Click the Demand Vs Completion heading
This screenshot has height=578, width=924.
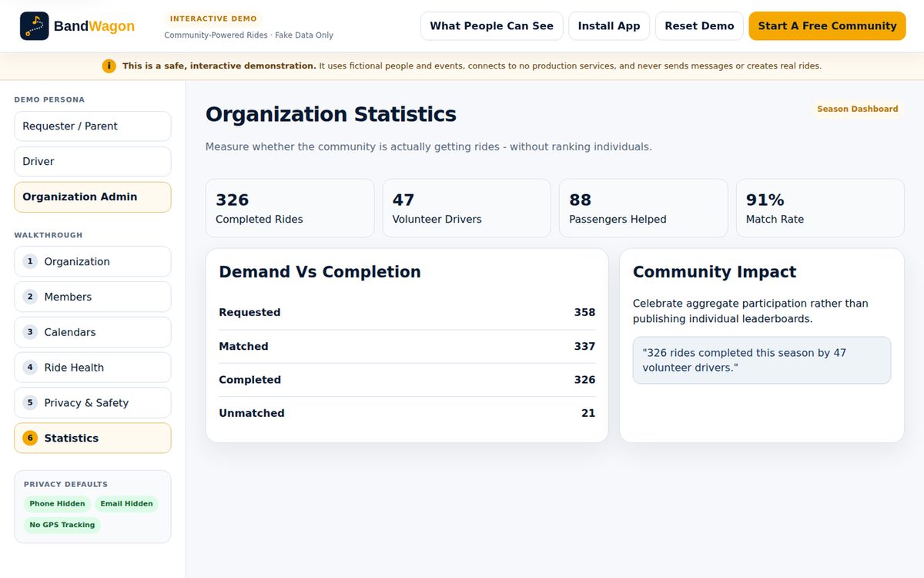coord(320,272)
